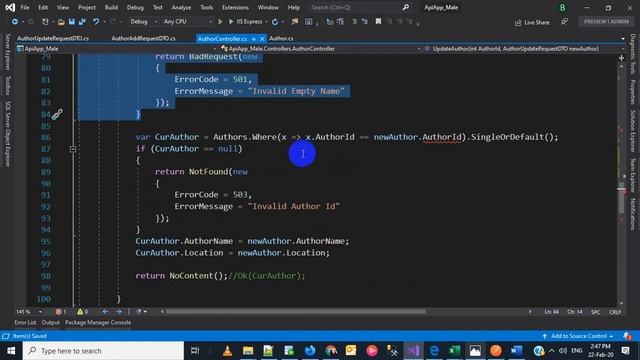Open the Debug menu
Image resolution: width=640 pixels, height=360 pixels.
point(135,7)
